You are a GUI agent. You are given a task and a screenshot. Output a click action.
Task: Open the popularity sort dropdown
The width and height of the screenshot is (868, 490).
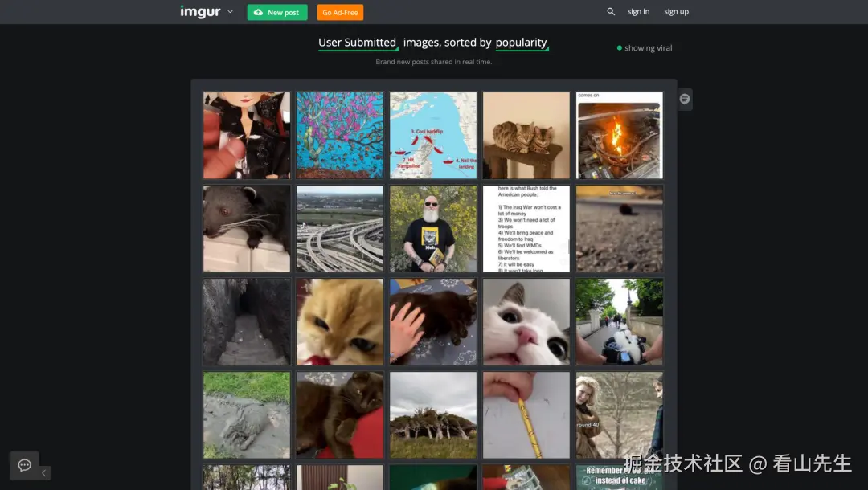click(x=522, y=43)
